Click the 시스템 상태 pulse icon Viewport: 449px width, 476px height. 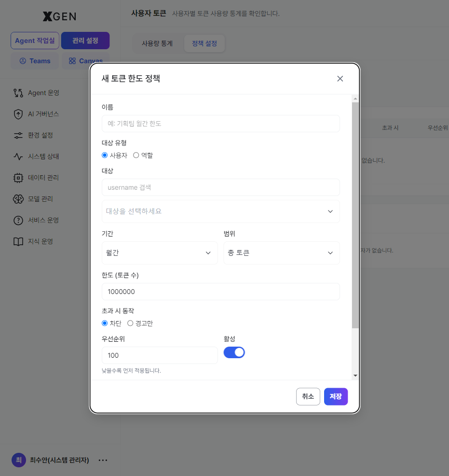(18, 156)
